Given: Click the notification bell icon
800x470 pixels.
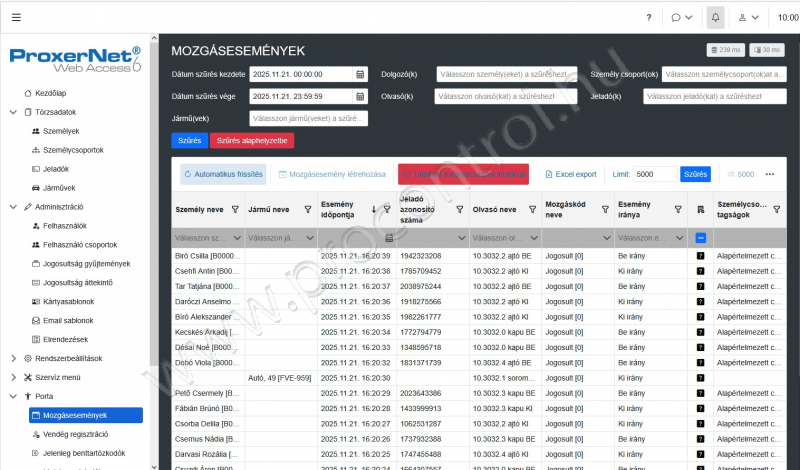Looking at the screenshot, I should (715, 17).
